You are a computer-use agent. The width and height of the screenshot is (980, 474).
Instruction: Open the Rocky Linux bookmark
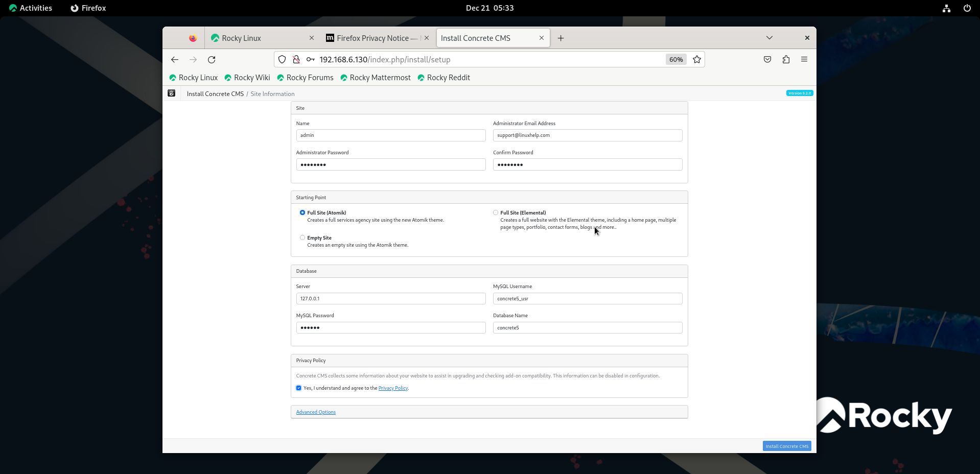(194, 78)
